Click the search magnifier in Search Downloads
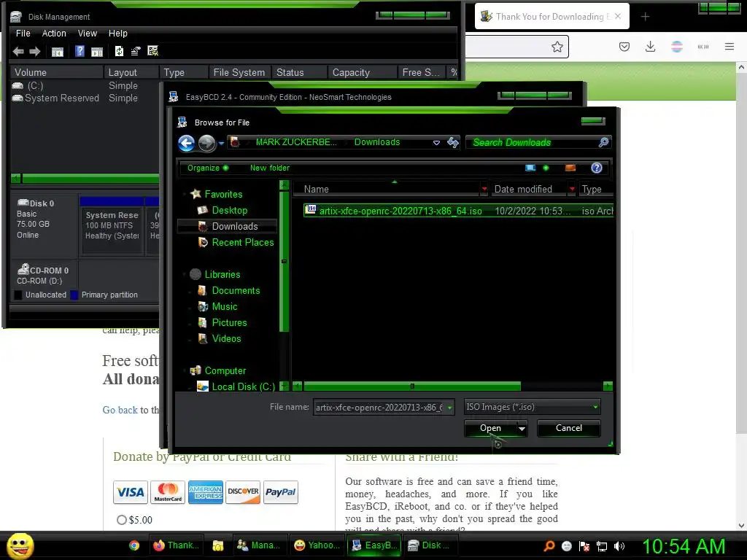 tap(603, 142)
